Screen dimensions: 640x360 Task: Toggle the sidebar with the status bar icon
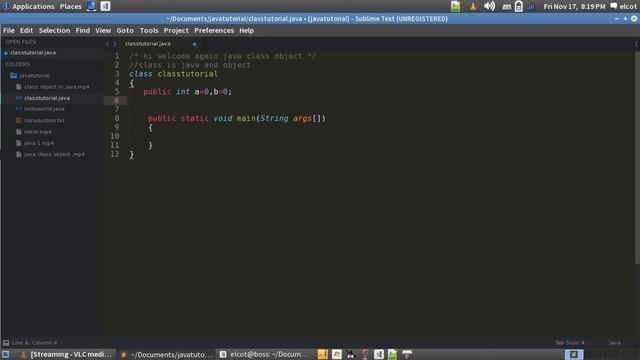(x=6, y=343)
